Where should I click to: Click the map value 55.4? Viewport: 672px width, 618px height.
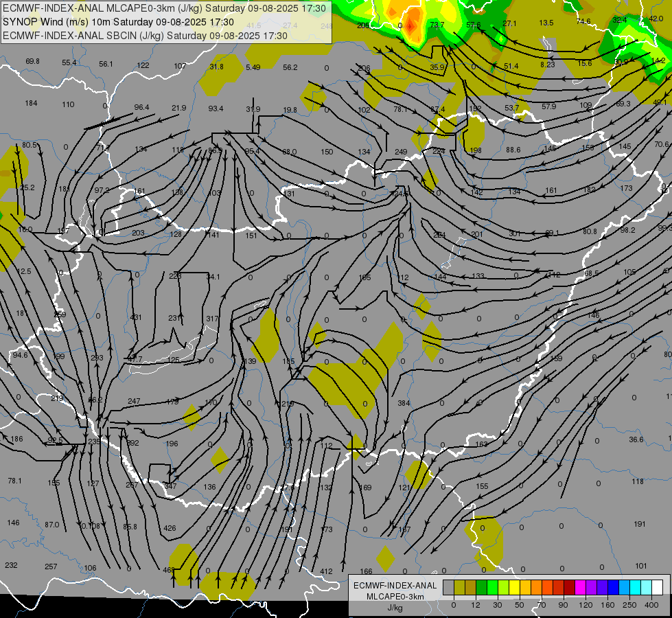point(69,62)
